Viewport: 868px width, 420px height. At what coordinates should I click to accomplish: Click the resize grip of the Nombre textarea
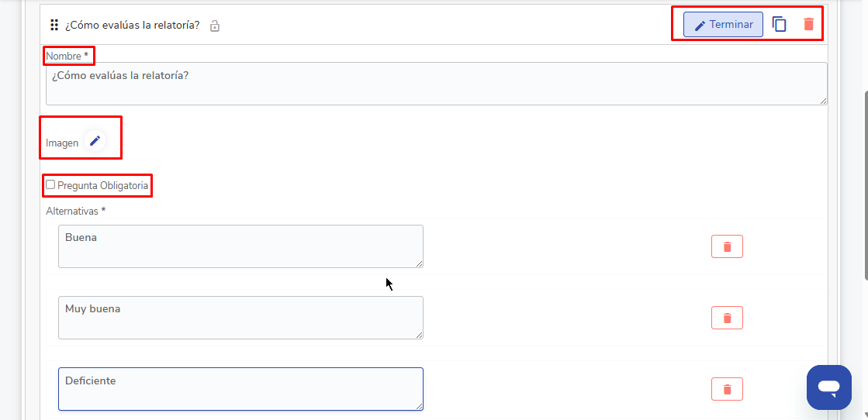point(823,100)
